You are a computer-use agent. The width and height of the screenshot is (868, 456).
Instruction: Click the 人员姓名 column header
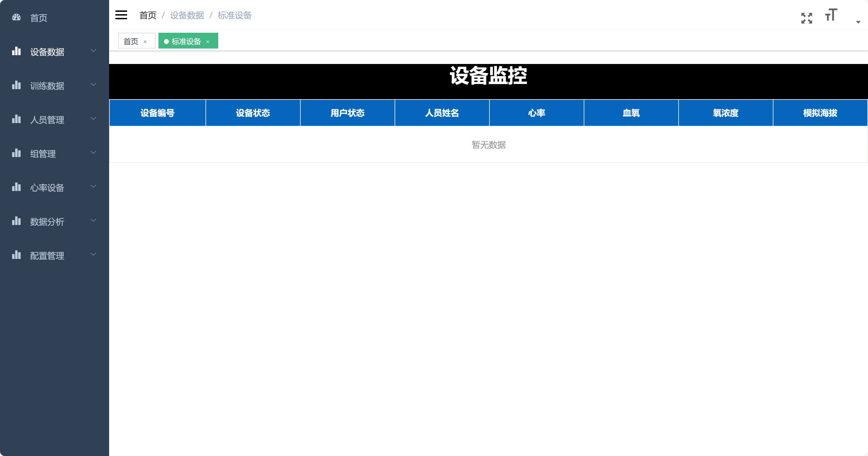point(442,113)
